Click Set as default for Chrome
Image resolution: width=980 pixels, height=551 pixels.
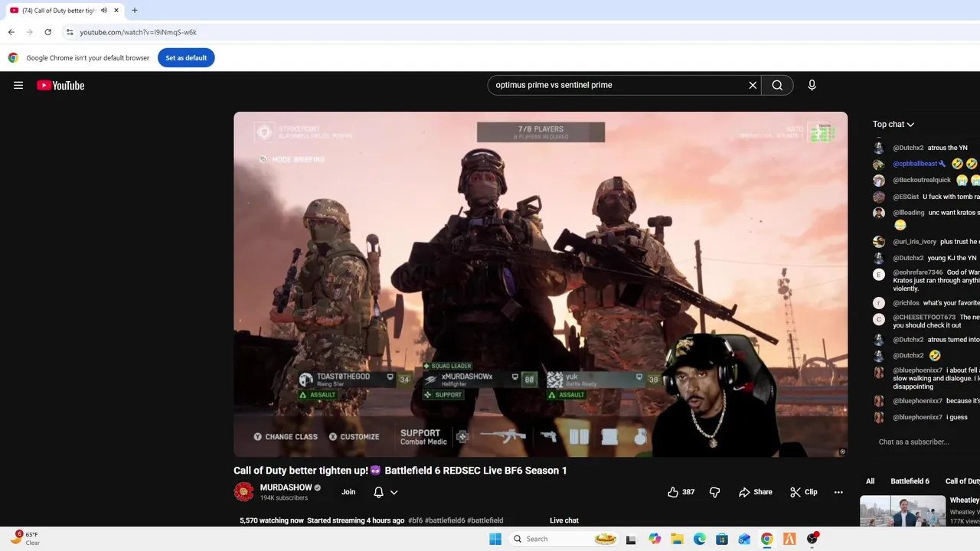tap(186, 57)
